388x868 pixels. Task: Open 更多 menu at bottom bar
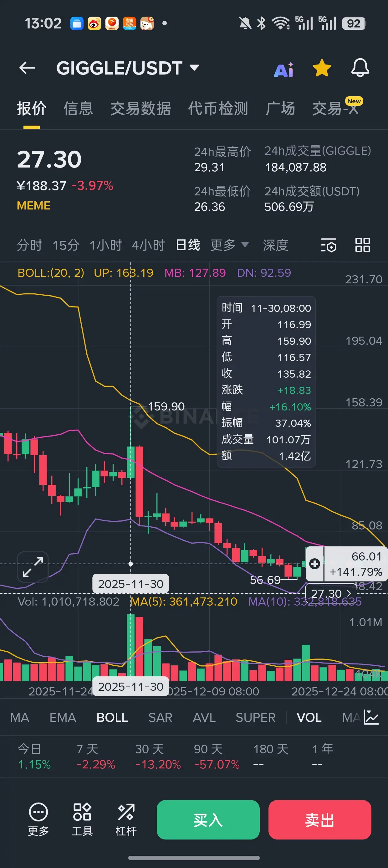click(38, 819)
